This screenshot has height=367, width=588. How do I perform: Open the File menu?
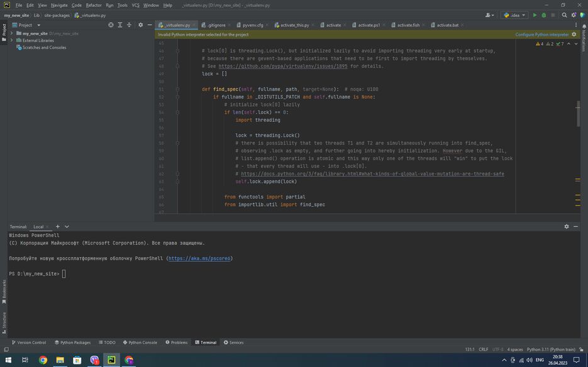tap(19, 5)
